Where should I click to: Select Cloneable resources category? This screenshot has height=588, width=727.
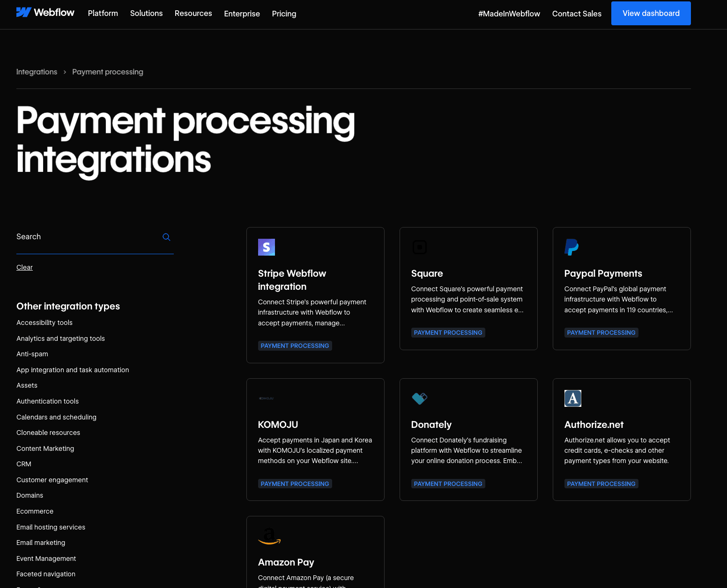click(48, 433)
